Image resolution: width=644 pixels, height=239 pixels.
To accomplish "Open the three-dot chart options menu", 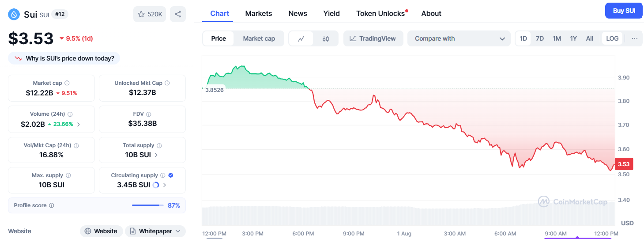I will click(x=634, y=38).
